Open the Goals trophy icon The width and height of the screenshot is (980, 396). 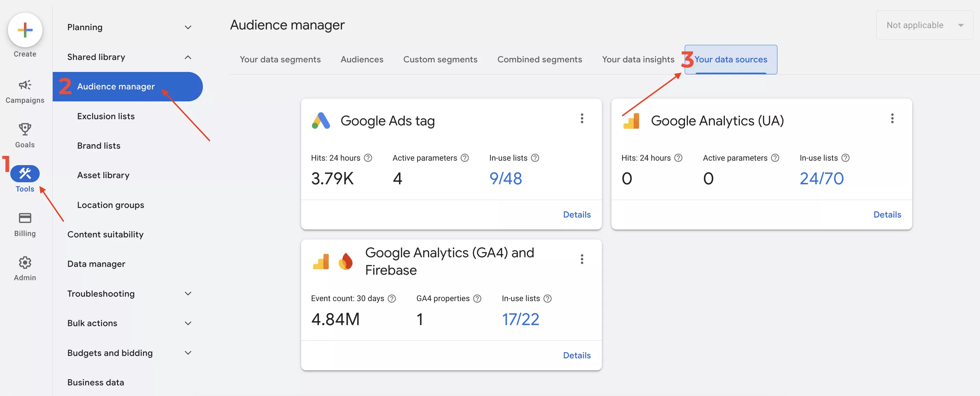point(25,129)
